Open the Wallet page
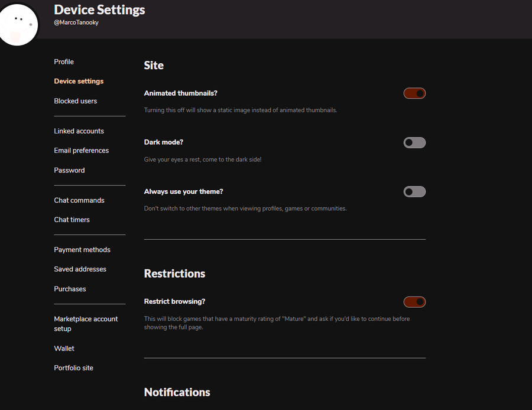 [64, 349]
